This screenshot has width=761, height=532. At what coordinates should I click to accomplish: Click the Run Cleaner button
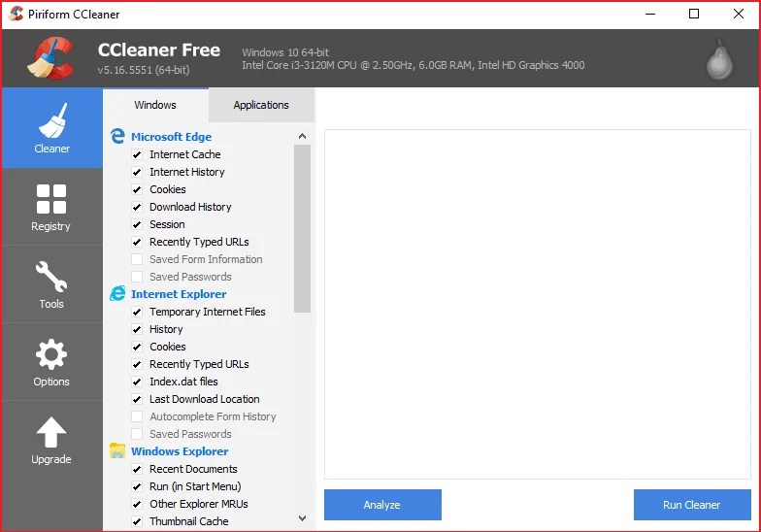click(x=692, y=505)
